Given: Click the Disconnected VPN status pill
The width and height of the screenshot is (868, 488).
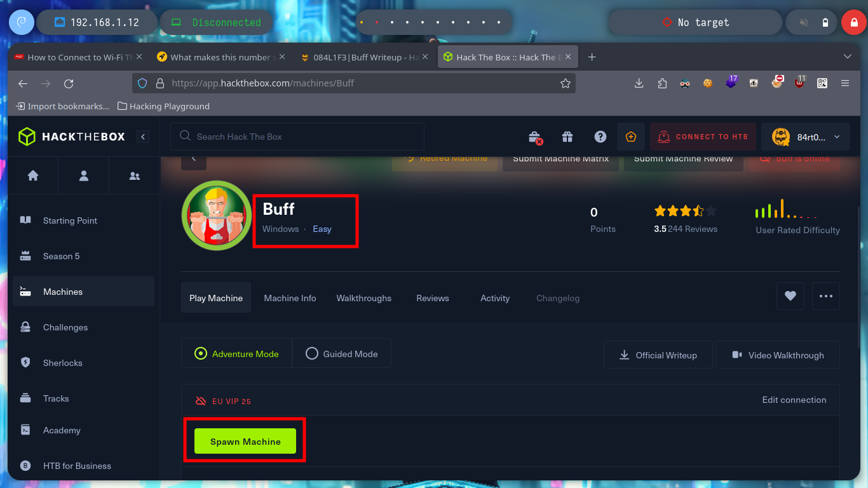Looking at the screenshot, I should point(217,22).
